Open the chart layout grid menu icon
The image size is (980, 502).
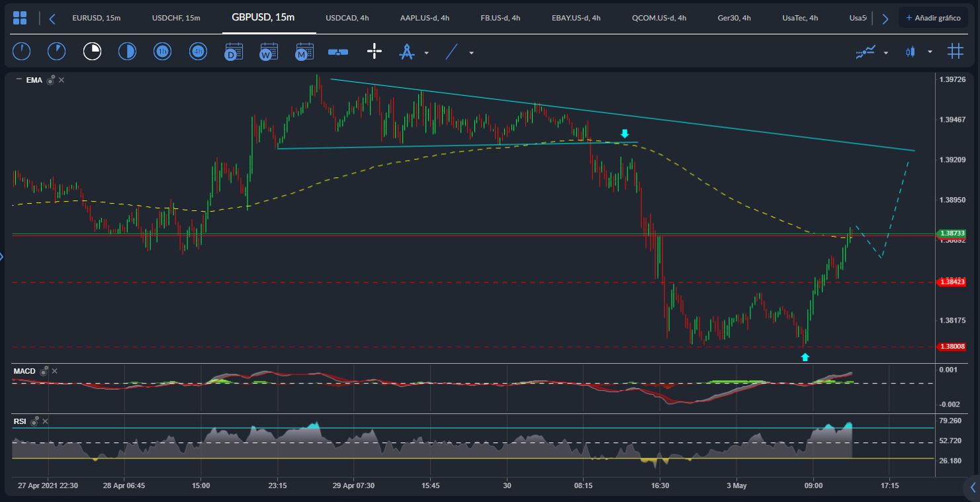click(x=20, y=18)
